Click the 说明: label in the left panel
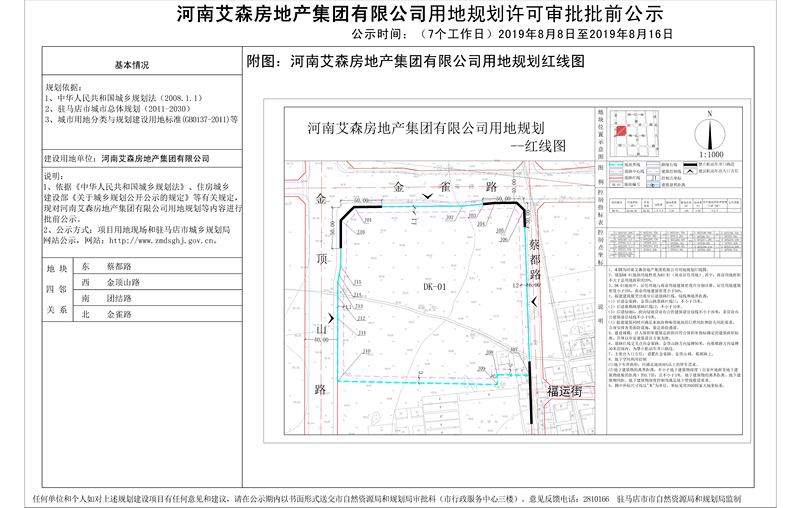Screen dimensions: 800x508 [54, 176]
